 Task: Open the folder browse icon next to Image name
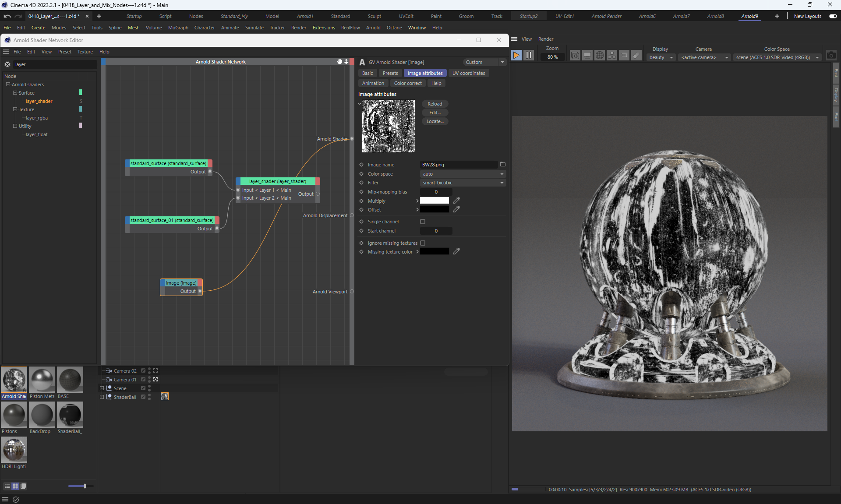tap(502, 165)
